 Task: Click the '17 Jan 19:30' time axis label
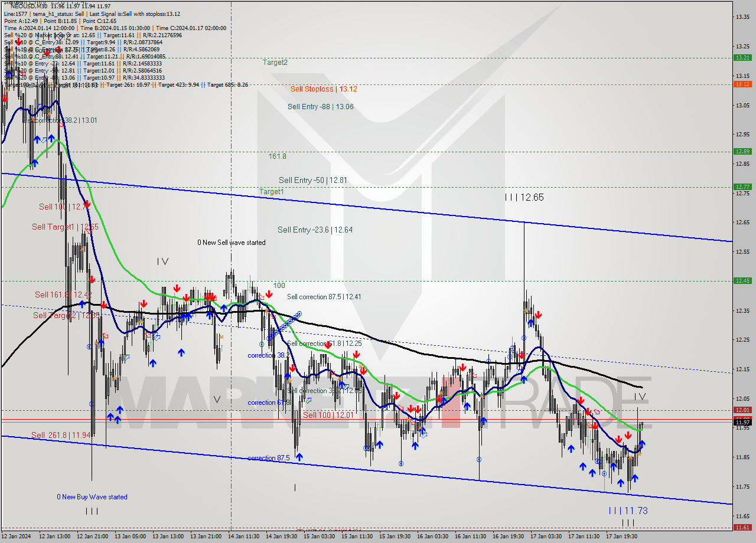point(622,537)
